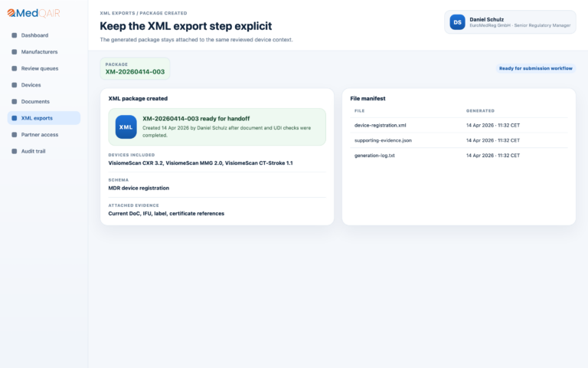Click generation-log.txt generated timestamp
The height and width of the screenshot is (368, 588).
click(x=493, y=156)
